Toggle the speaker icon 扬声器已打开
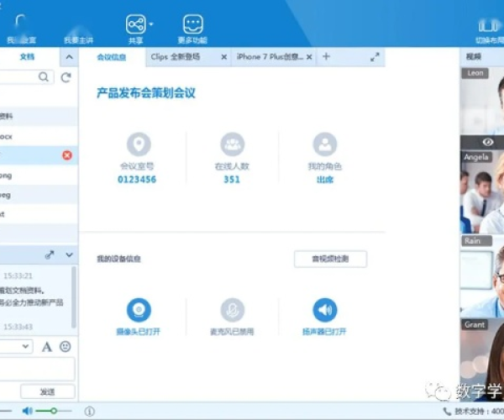 [325, 310]
